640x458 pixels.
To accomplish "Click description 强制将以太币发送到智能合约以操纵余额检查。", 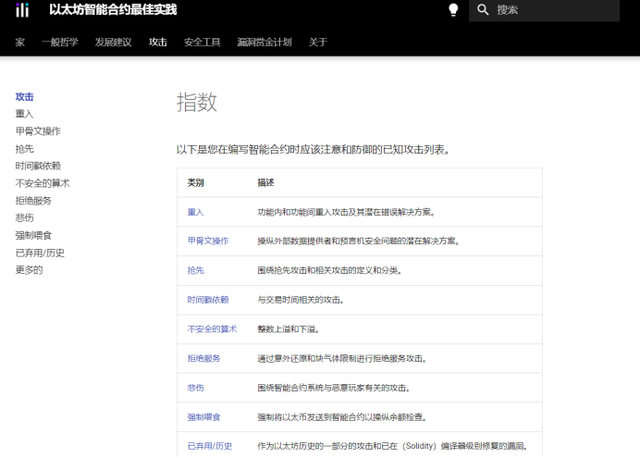I will (x=342, y=417).
